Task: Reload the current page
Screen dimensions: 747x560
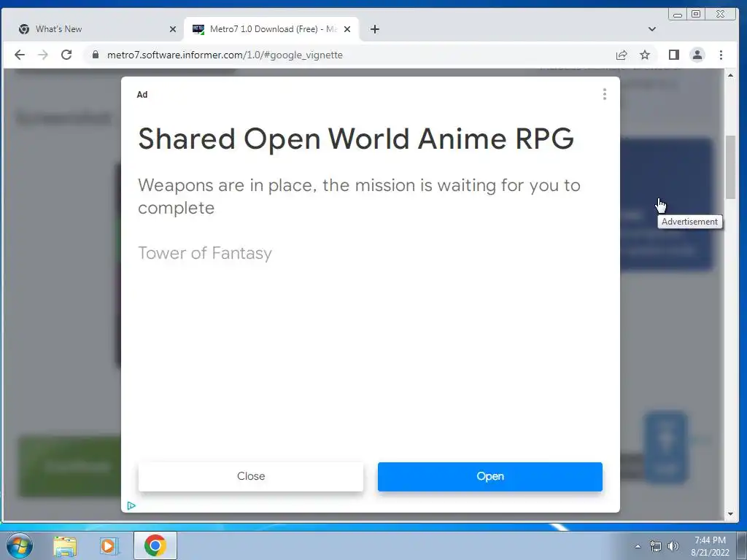Action: click(x=66, y=55)
